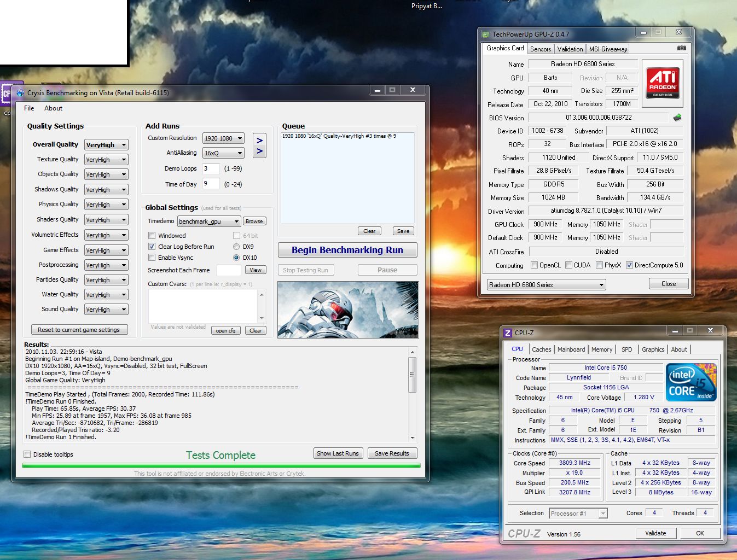Open the About menu

[53, 108]
